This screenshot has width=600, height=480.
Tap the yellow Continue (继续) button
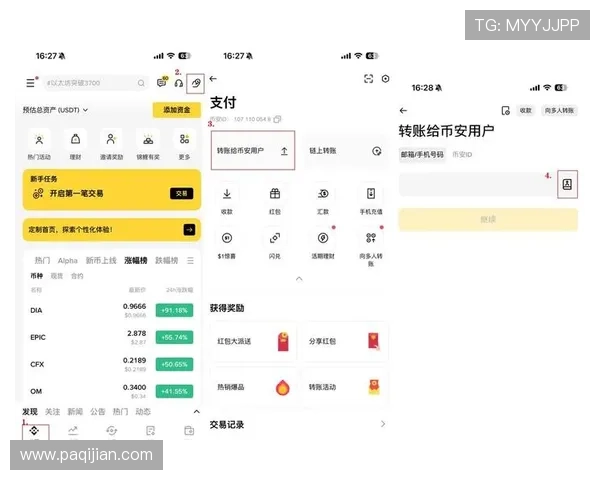488,219
